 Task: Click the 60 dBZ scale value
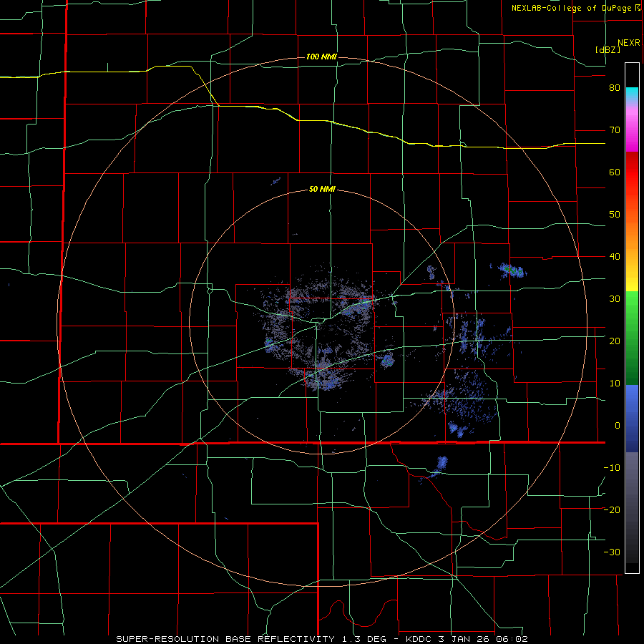coord(615,172)
